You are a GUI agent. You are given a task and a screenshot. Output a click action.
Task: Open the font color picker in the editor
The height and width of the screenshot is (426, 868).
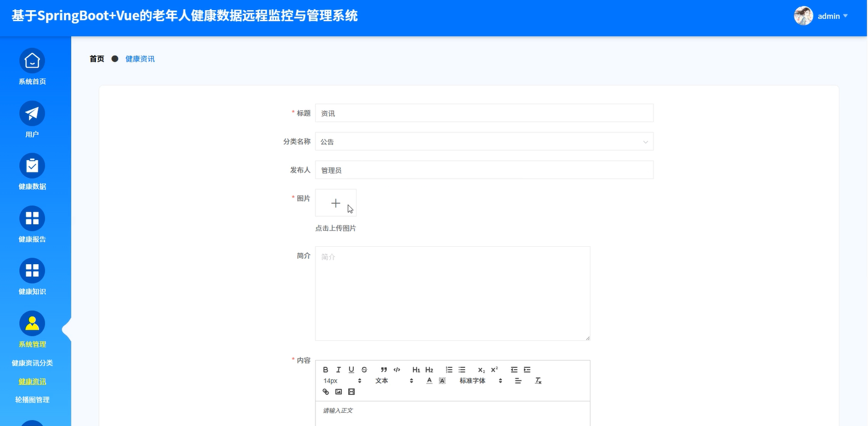pos(429,380)
